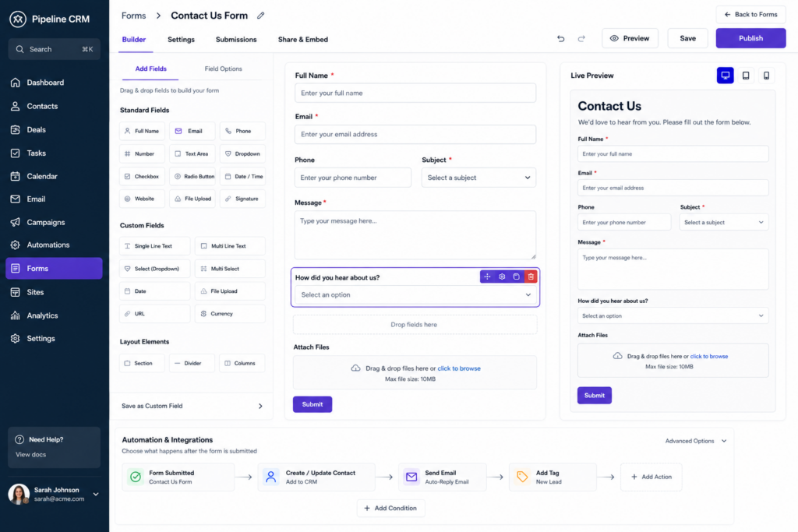Screen dimensions: 798x532
Task: Click the Add Condition button
Action: tap(391, 508)
